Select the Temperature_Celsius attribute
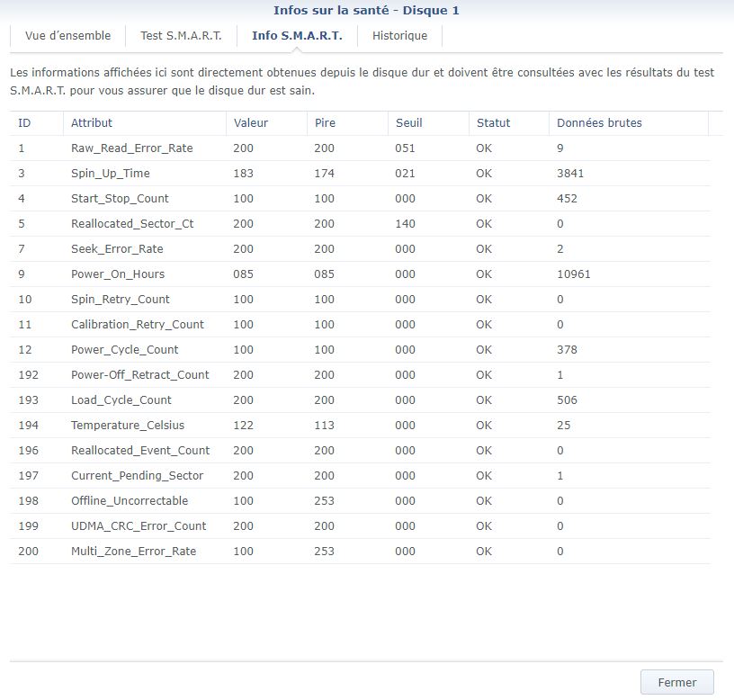The image size is (734, 700). [x=128, y=426]
